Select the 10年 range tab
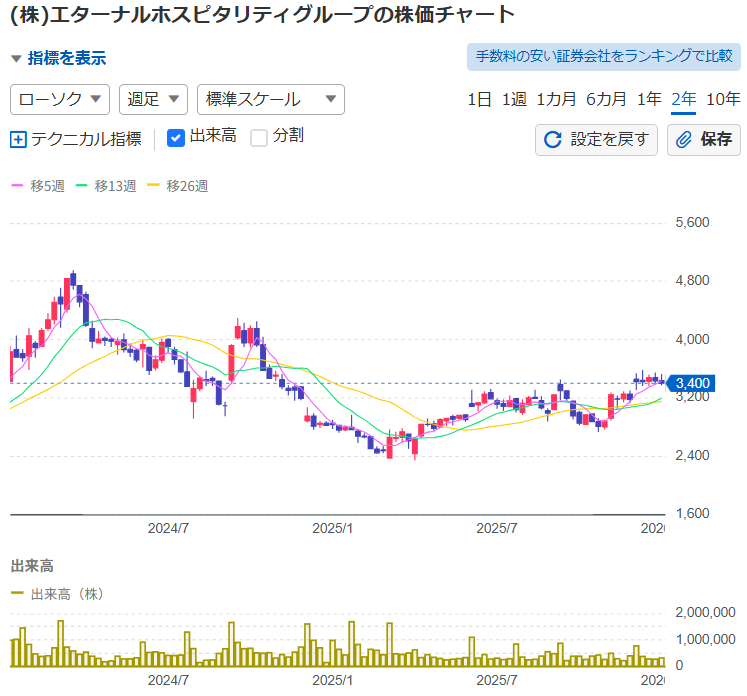747x696 pixels. pyautogui.click(x=723, y=99)
